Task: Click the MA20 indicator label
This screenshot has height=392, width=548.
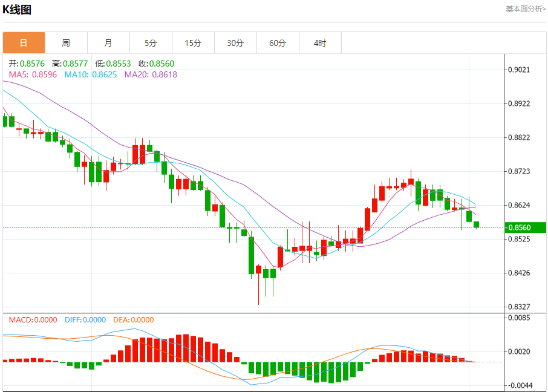Action: 151,74
